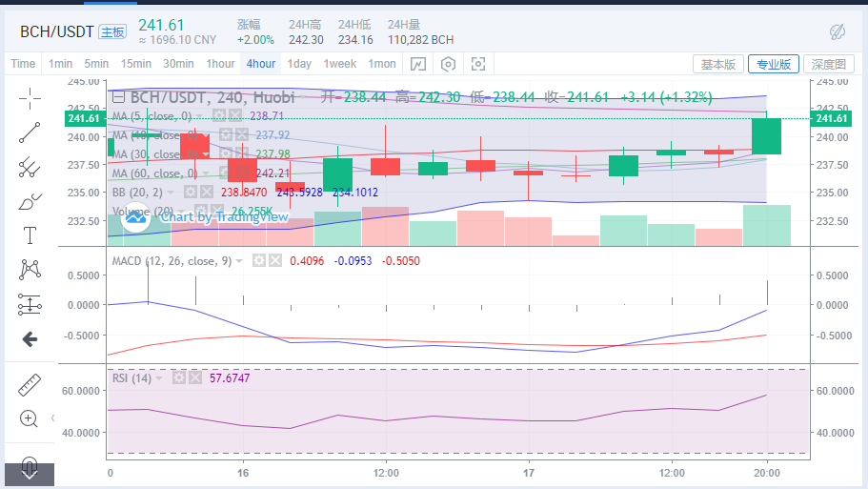Select the 30min interval
Screen dimensions: 868x489
[x=178, y=64]
